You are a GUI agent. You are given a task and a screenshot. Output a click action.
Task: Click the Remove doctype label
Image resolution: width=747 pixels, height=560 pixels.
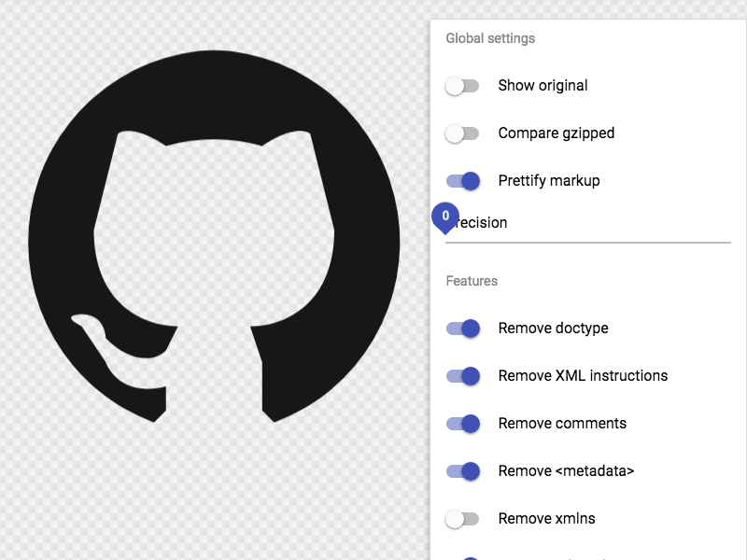tap(552, 328)
